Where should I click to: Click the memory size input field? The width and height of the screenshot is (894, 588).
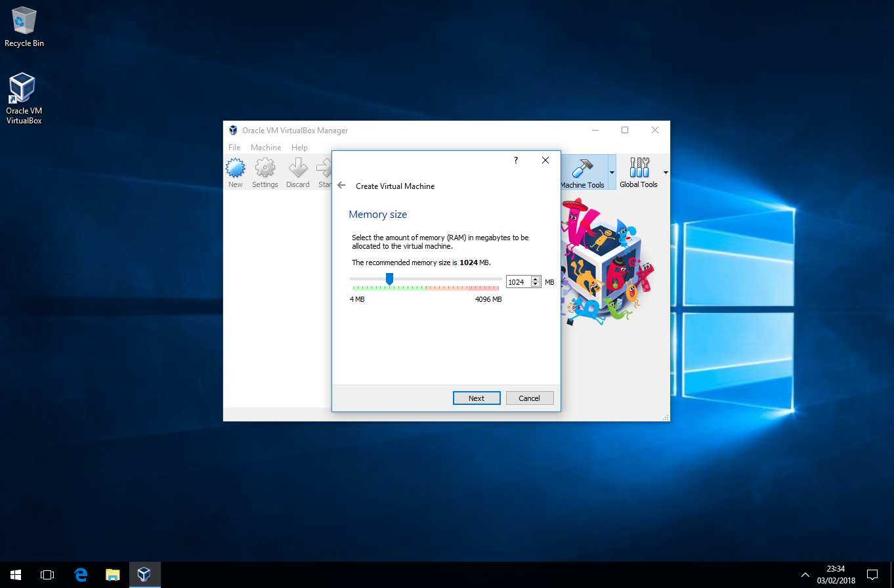pos(517,282)
